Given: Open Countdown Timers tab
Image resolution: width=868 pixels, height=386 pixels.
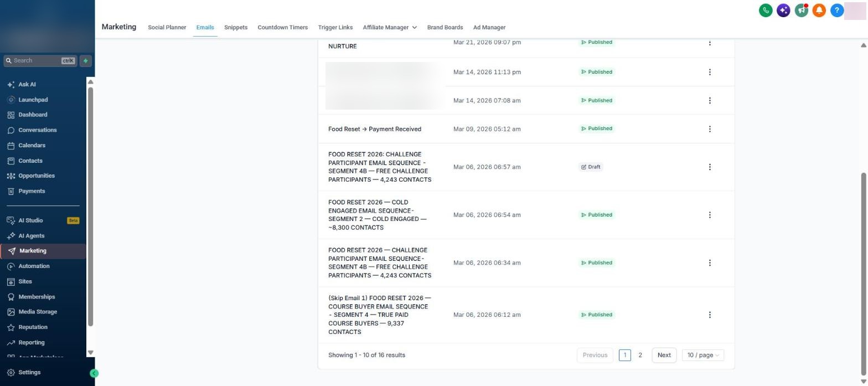Looking at the screenshot, I should point(282,27).
